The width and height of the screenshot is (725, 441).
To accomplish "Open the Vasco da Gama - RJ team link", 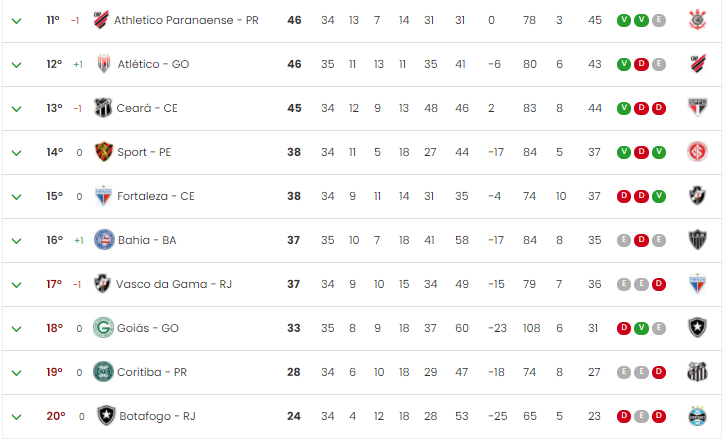I will [174, 284].
